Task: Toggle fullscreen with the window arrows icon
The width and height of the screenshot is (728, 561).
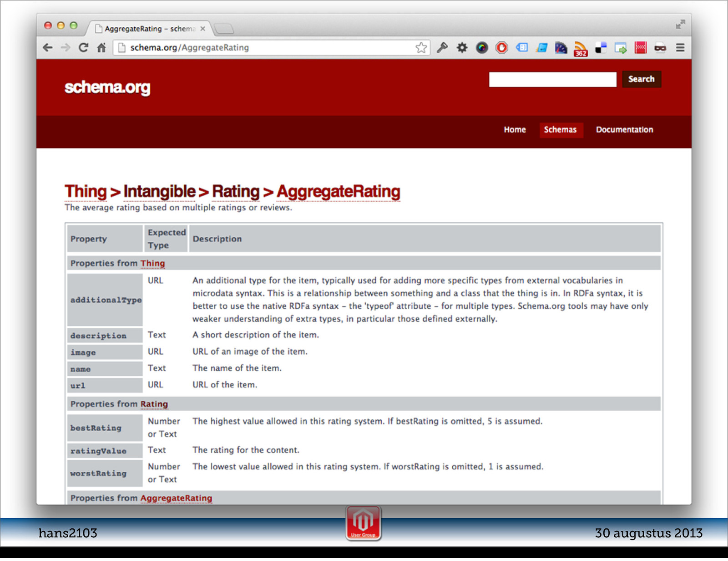Action: pos(680,24)
